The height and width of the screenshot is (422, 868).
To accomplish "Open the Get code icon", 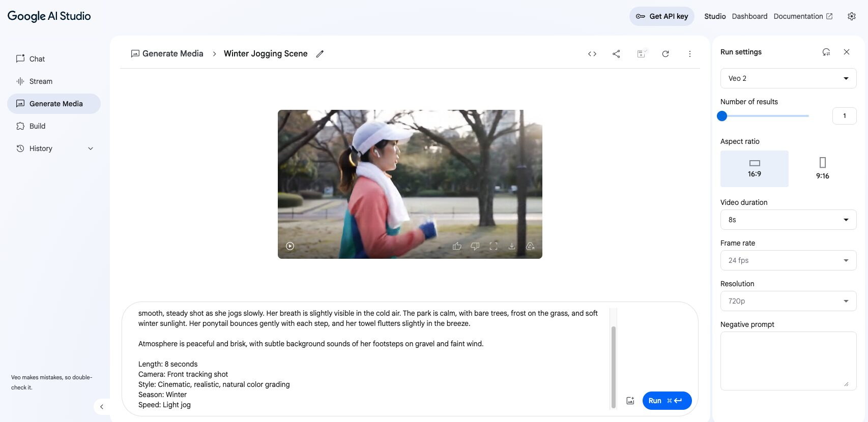I will 592,54.
